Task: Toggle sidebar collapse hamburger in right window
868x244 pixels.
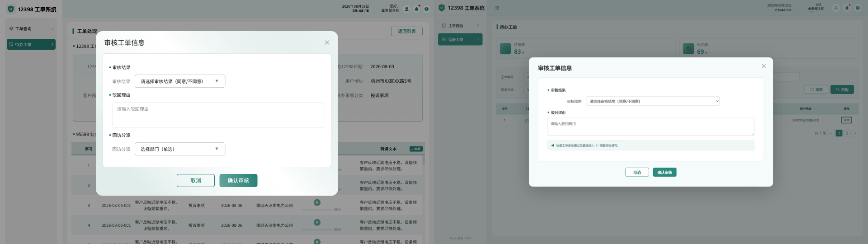Action: click(x=497, y=8)
